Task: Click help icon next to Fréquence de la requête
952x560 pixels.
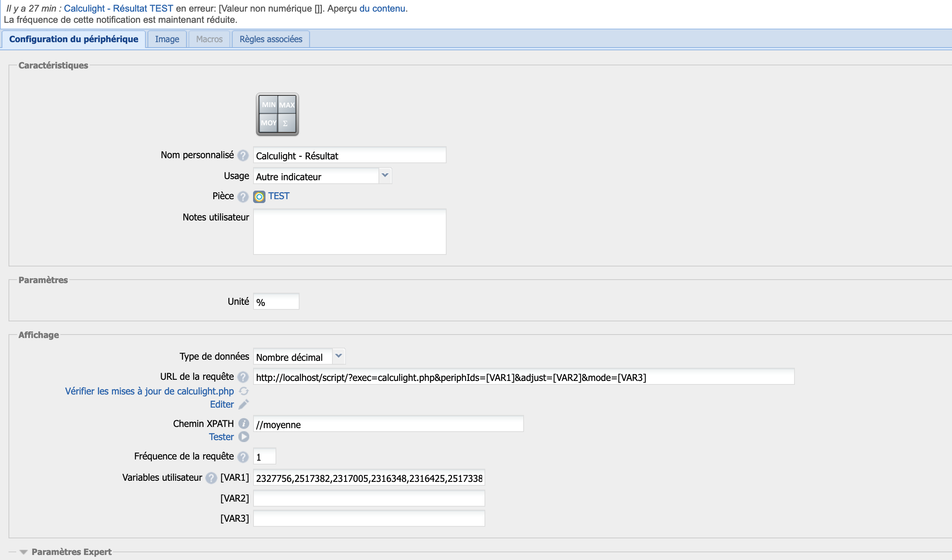Action: point(243,457)
